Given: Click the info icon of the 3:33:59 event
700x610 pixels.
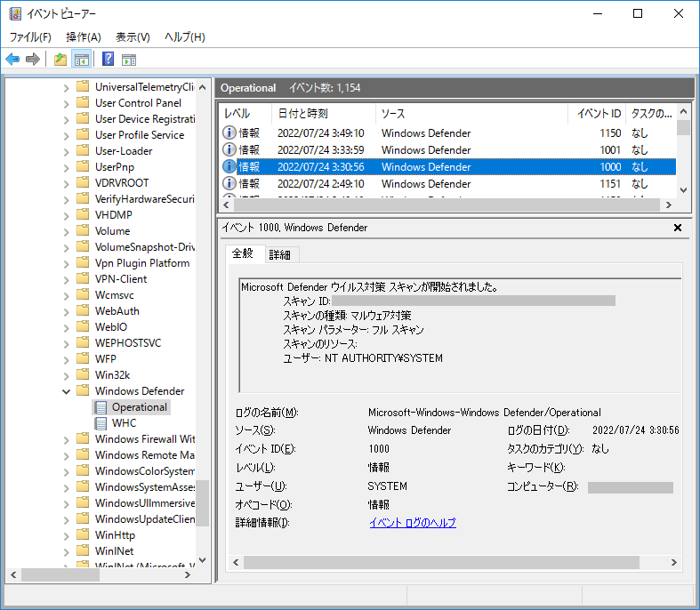Looking at the screenshot, I should [x=229, y=149].
